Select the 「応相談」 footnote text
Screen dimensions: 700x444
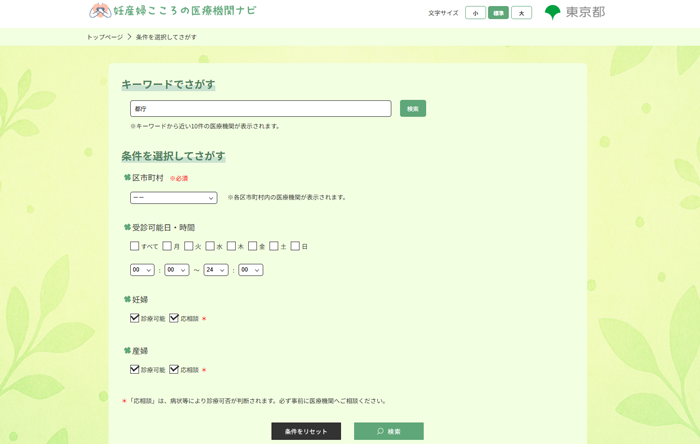click(254, 401)
